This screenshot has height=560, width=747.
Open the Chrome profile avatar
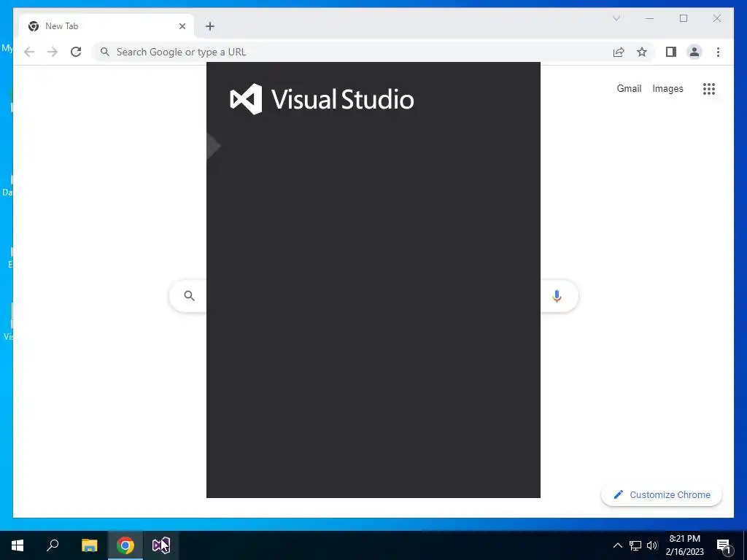[x=694, y=52]
